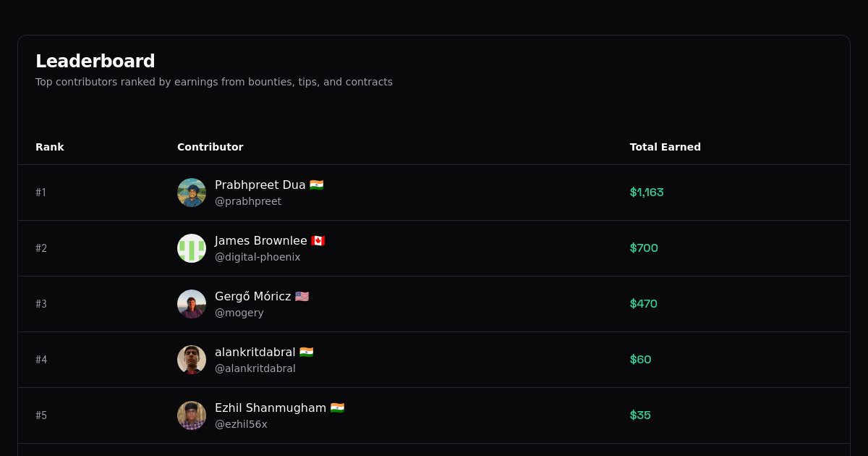
Task: Click Gergő Móricz's profile picture
Action: tap(191, 304)
